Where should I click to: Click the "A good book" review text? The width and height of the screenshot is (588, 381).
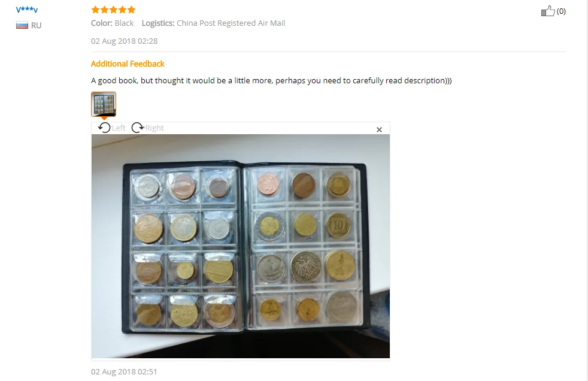(271, 81)
